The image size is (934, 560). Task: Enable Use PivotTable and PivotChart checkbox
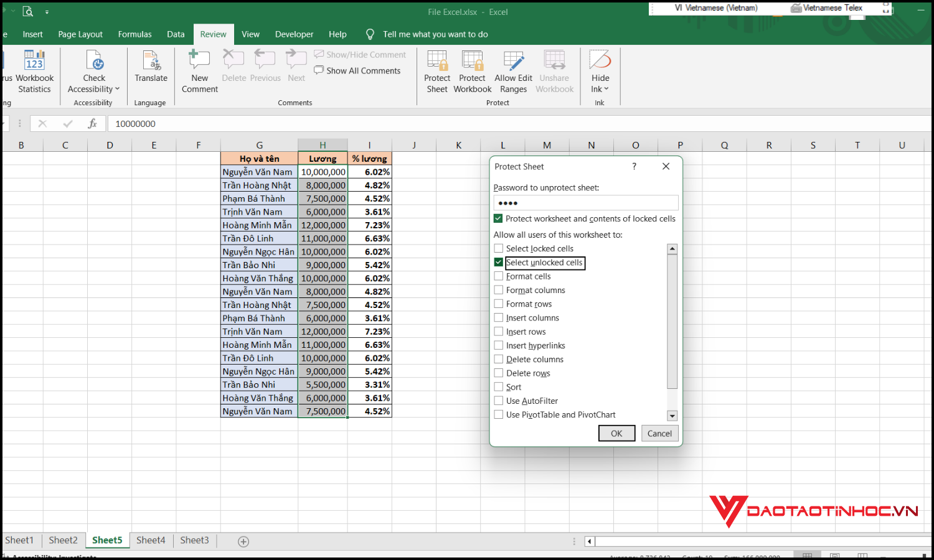(499, 414)
